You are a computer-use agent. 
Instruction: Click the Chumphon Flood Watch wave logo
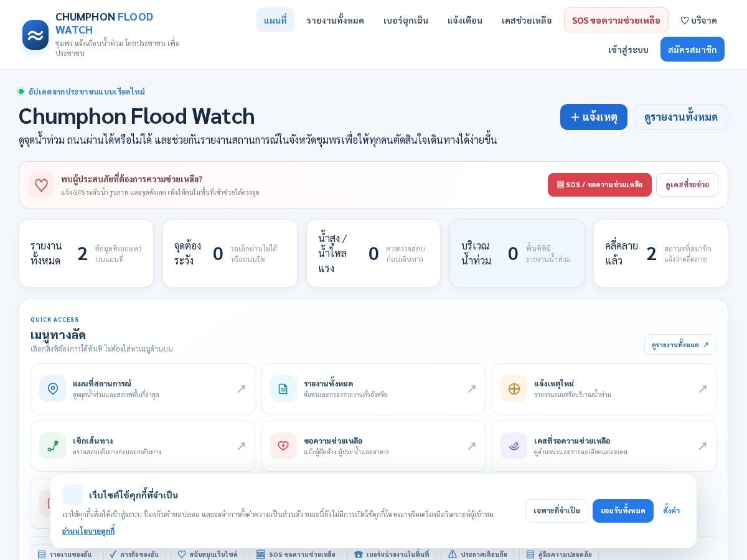point(35,35)
